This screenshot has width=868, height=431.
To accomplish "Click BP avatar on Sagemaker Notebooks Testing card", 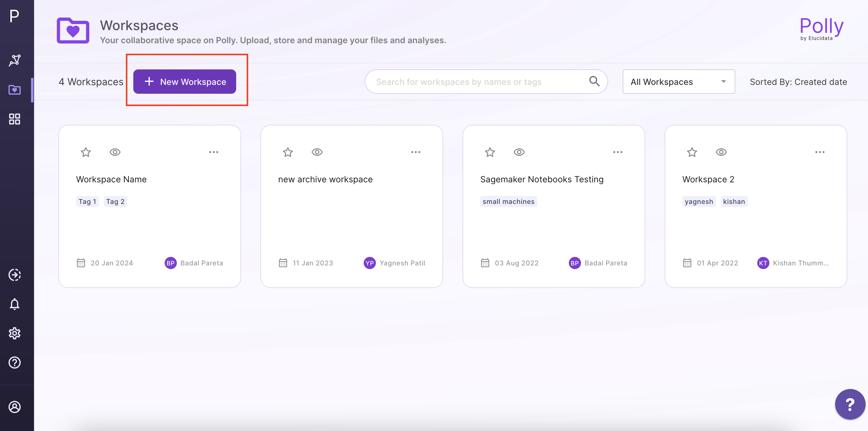I will click(x=575, y=263).
